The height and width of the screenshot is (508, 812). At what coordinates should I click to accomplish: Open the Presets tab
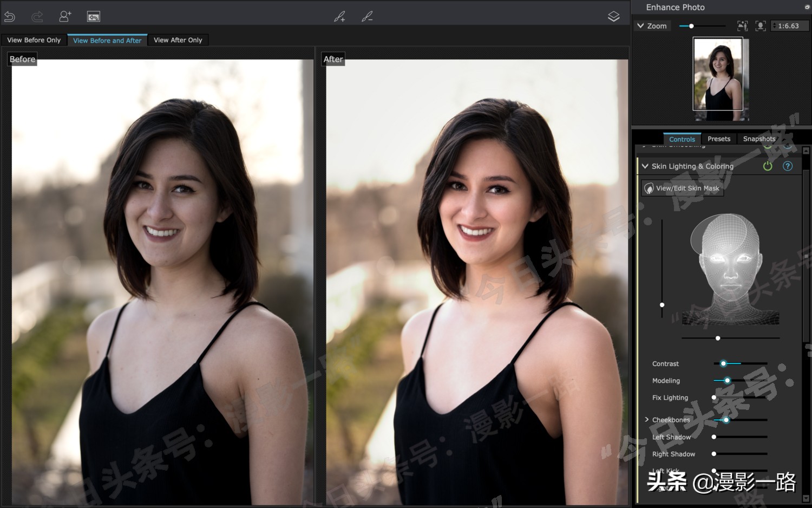pos(719,139)
